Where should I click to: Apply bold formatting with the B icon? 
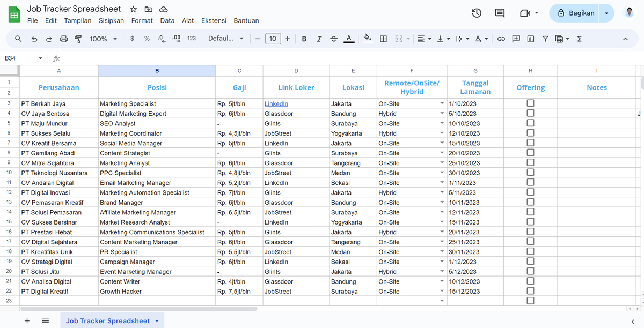(304, 39)
